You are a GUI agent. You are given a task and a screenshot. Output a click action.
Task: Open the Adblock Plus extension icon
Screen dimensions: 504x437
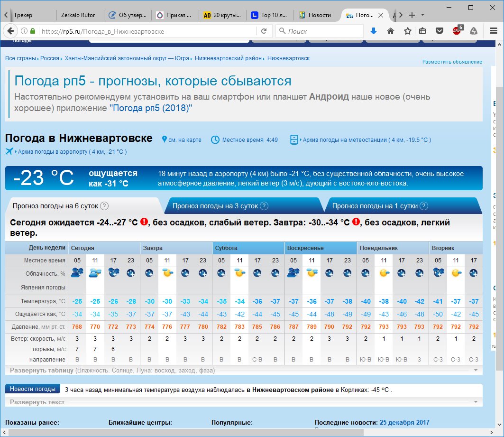457,31
